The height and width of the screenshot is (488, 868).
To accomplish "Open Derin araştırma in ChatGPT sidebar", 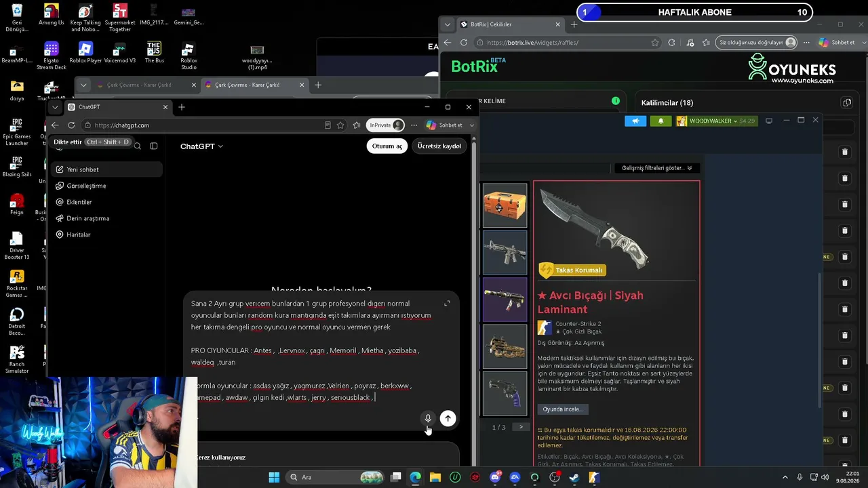I will coord(106,218).
